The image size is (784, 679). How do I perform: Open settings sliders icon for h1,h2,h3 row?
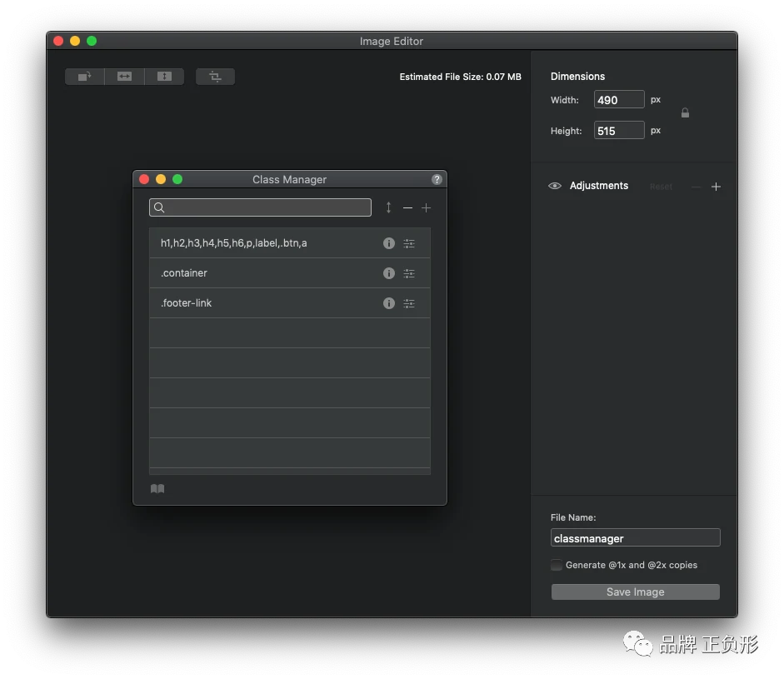409,243
